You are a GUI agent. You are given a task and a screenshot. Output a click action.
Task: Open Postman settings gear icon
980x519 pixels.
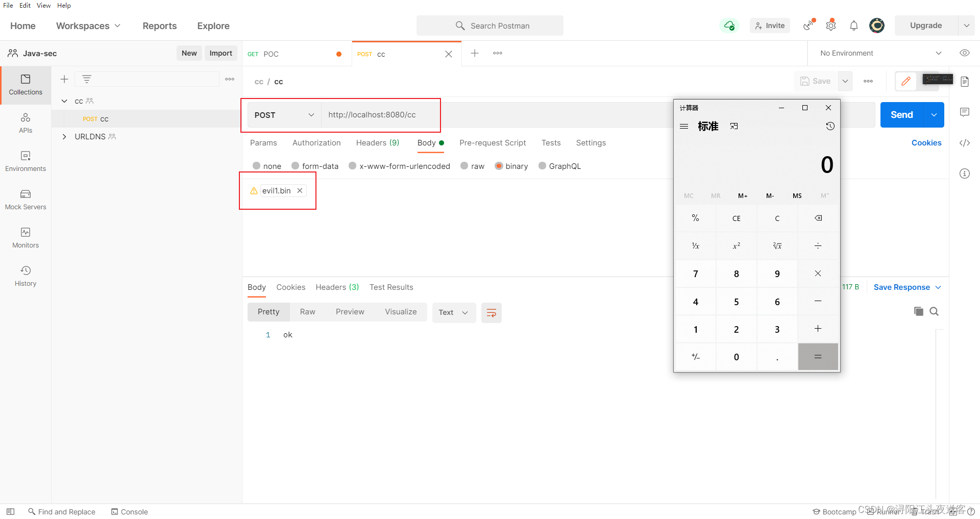pos(831,25)
